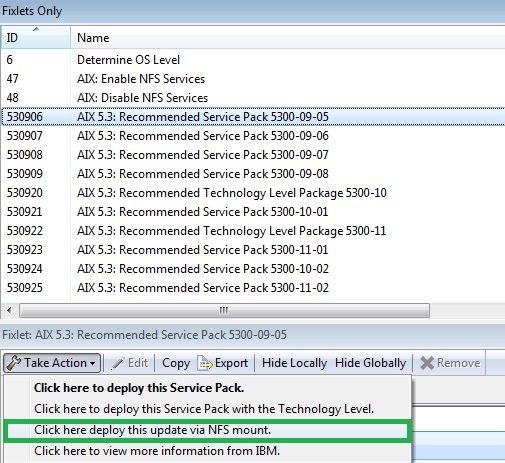Select Technology Level Package 5300-10 row
This screenshot has height=463, width=505.
pyautogui.click(x=253, y=193)
